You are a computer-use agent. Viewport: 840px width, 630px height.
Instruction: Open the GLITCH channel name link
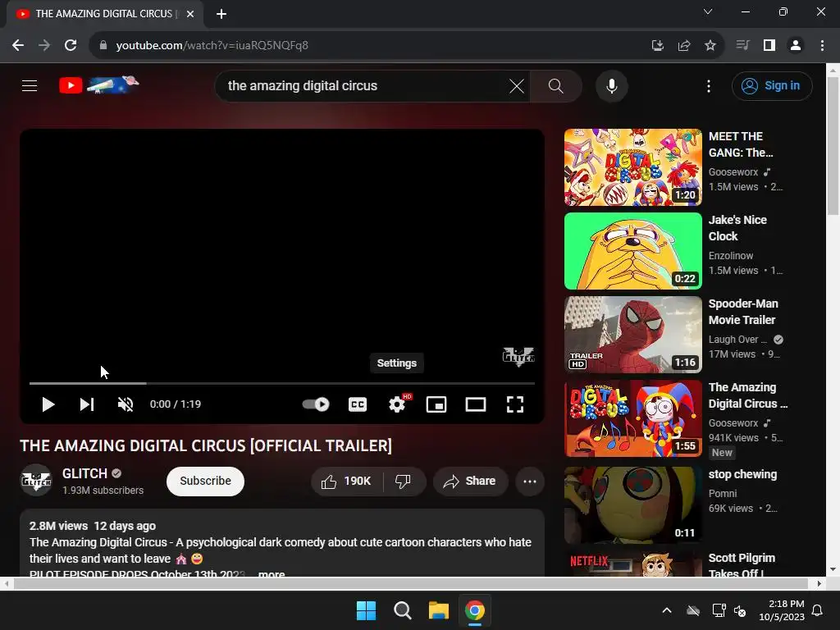84,473
